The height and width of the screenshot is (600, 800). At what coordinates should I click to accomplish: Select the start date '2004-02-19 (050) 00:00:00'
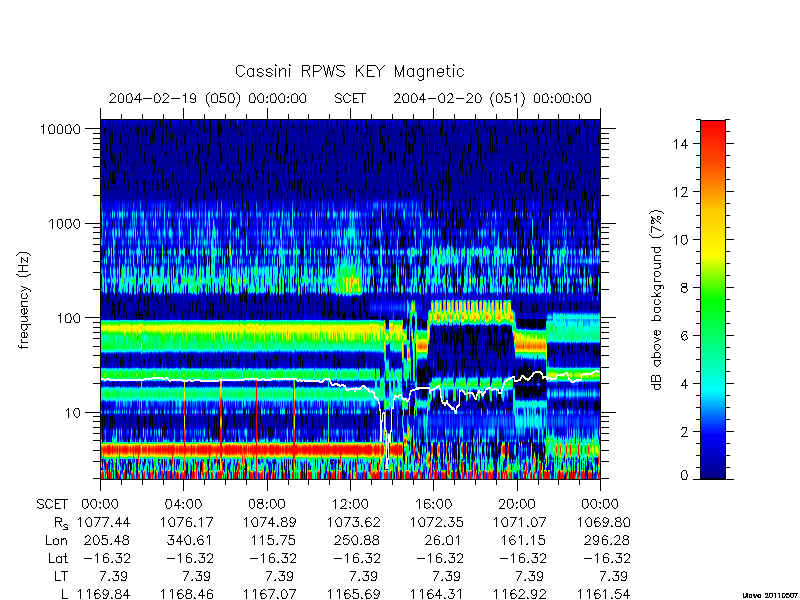[x=208, y=98]
